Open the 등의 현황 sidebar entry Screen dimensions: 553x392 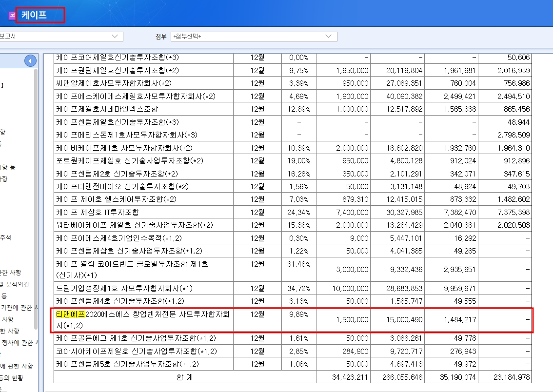pos(12,378)
